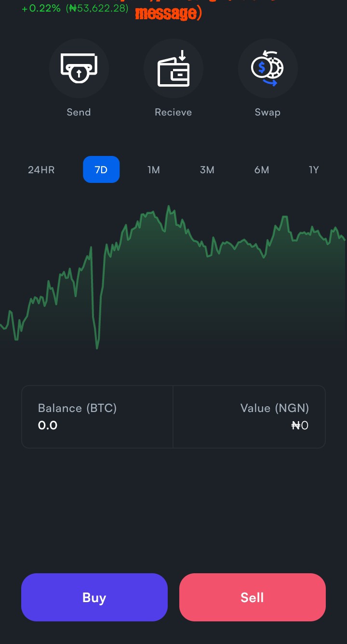Tap the Value (NGN) panel
Viewport: 347px width, 644px height.
(249, 417)
